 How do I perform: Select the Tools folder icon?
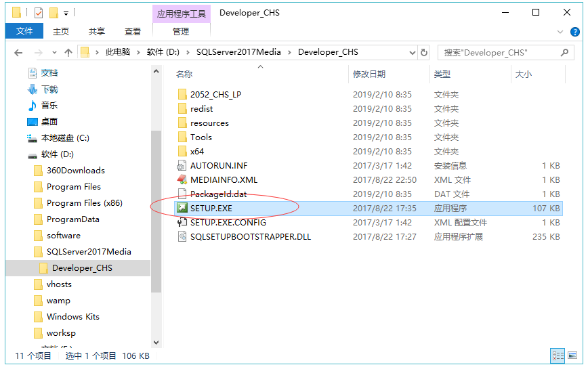182,137
